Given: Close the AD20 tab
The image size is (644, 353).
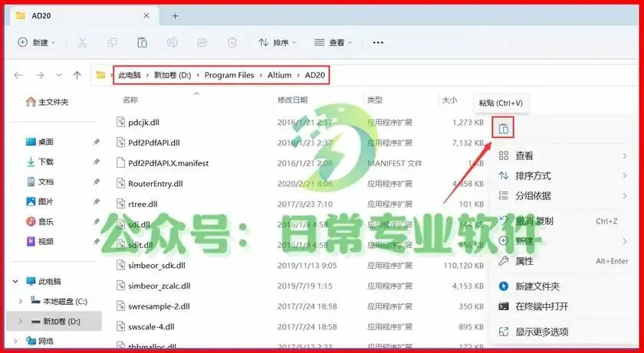Looking at the screenshot, I should [146, 16].
